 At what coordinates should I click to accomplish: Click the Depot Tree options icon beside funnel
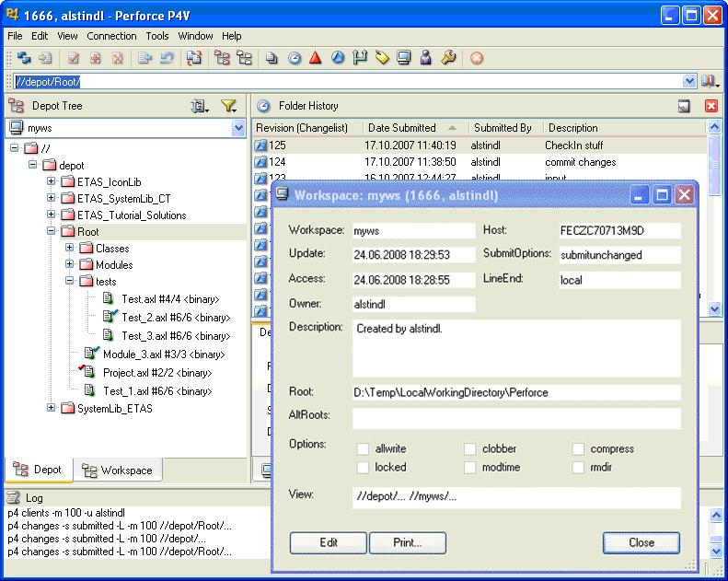point(200,106)
